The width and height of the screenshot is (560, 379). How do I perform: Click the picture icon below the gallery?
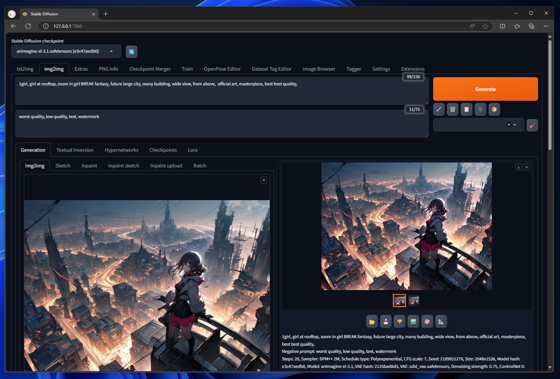point(413,321)
